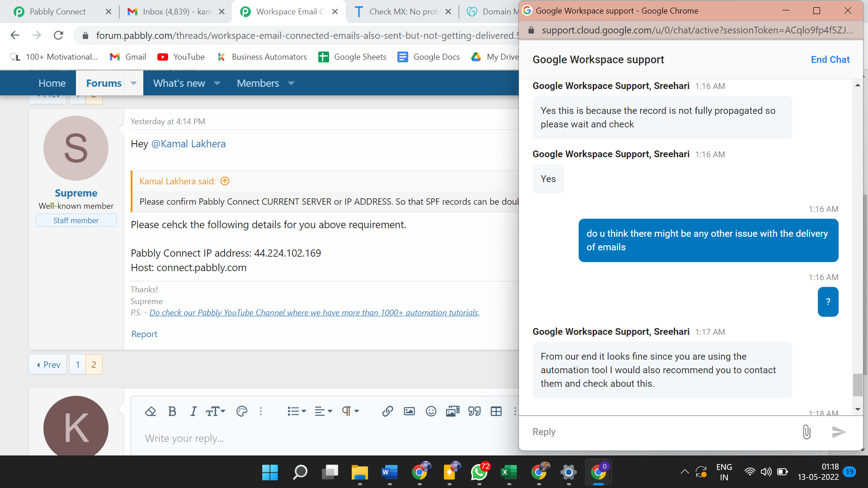Click the Write your reply text area
Viewport: 868px width, 488px height.
tap(325, 438)
